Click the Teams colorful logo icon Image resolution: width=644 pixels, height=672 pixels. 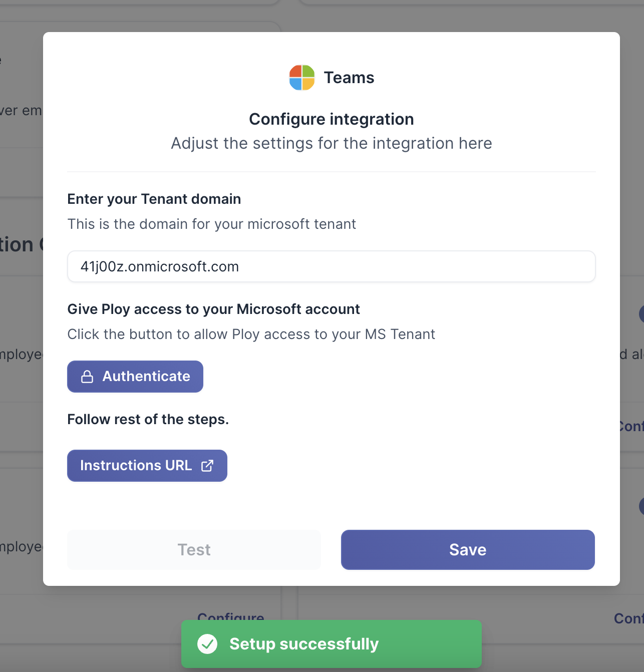(x=302, y=78)
